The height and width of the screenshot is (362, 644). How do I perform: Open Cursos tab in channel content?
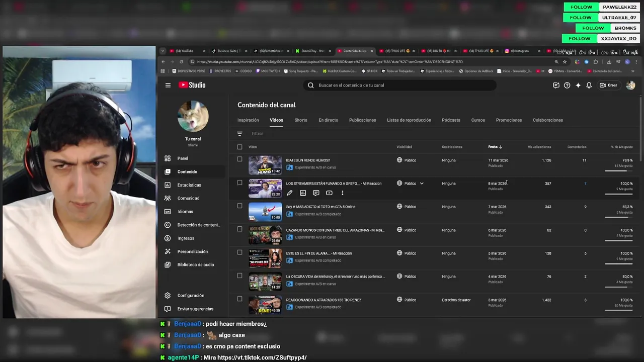tap(478, 120)
